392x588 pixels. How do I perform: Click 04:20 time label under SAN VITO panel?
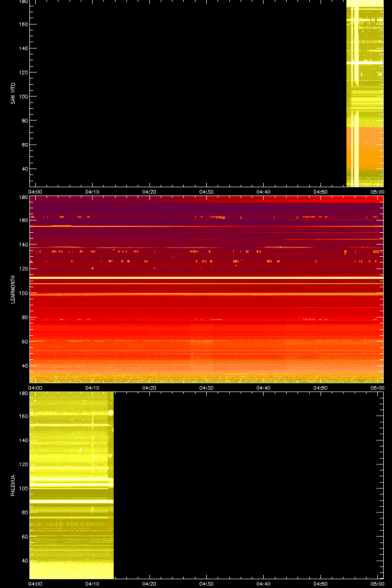tap(149, 192)
